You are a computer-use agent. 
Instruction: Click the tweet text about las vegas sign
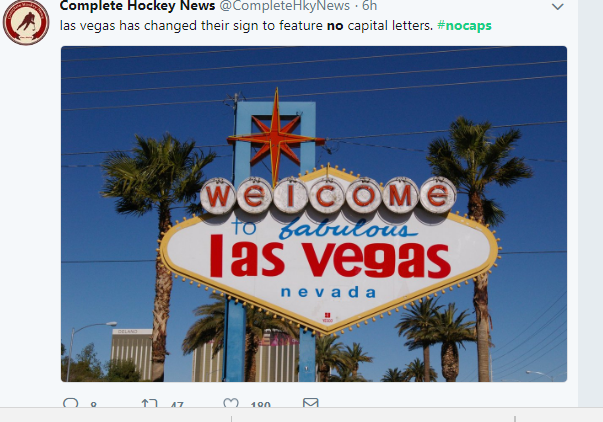pos(276,26)
